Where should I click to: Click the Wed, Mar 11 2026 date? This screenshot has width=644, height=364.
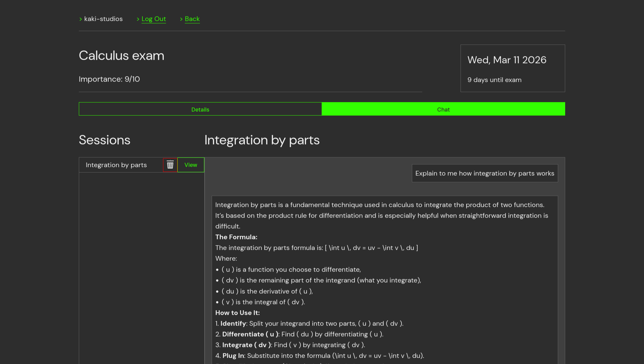tap(507, 60)
